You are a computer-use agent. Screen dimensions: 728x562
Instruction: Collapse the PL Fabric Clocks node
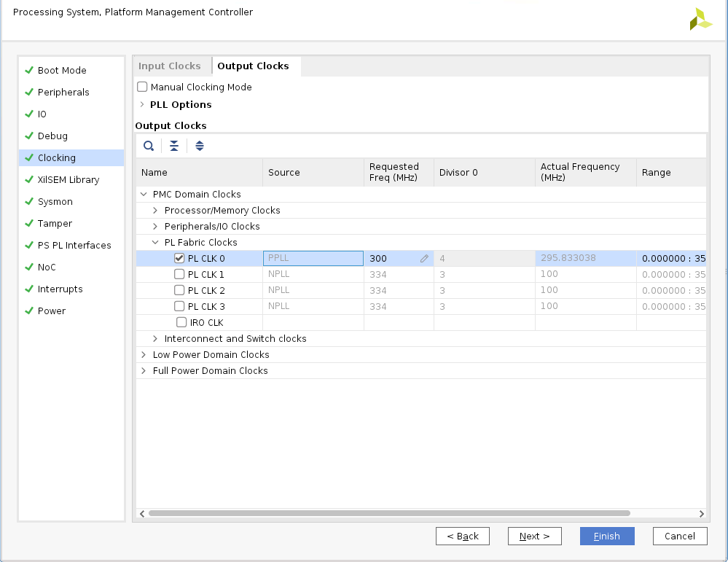155,243
